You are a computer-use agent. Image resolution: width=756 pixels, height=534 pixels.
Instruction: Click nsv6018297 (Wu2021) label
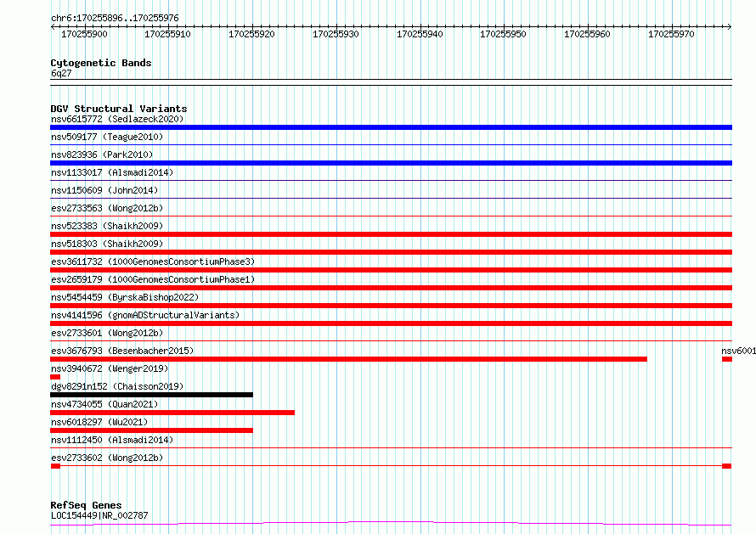pyautogui.click(x=99, y=422)
